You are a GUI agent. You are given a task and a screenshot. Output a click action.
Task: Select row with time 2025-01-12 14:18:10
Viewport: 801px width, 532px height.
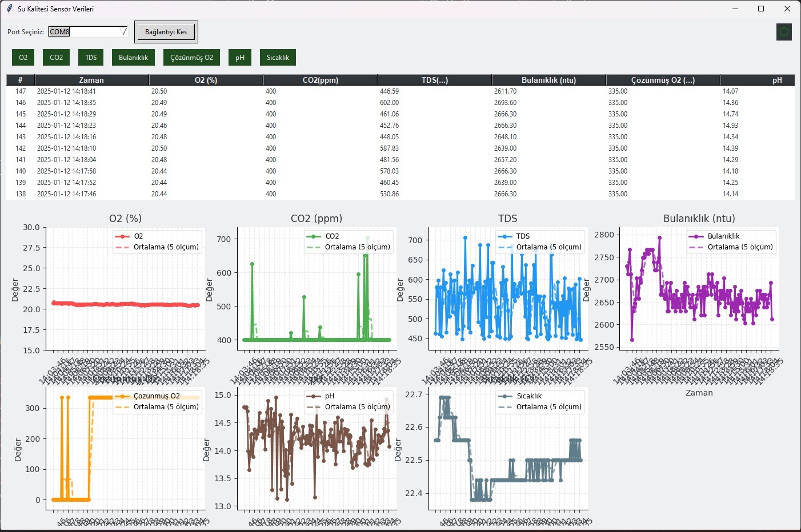point(400,148)
